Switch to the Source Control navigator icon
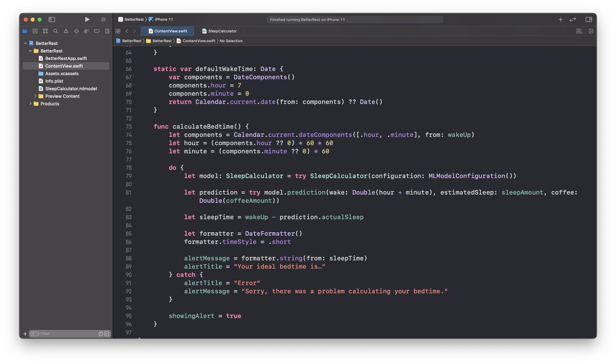The image size is (616, 364). pyautogui.click(x=35, y=31)
